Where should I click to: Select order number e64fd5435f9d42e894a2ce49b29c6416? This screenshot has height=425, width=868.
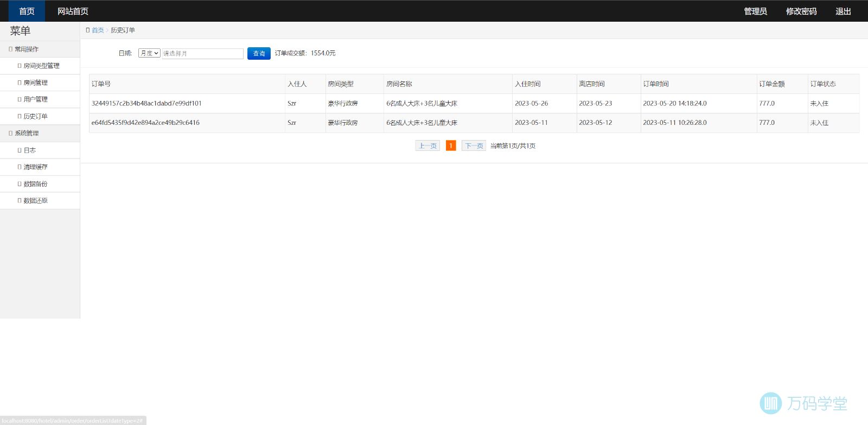point(145,123)
